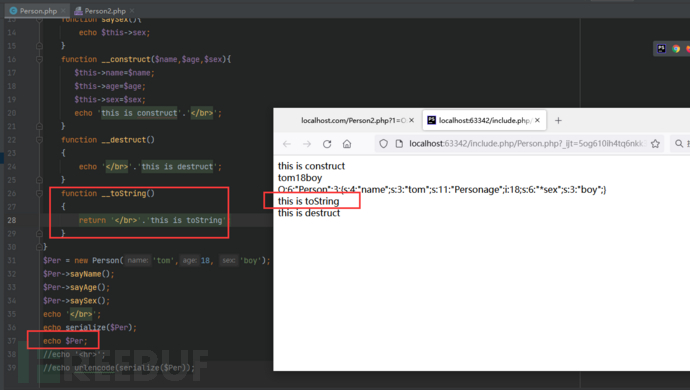This screenshot has width=690, height=390.
Task: Open in Chrome browser icon
Action: (x=676, y=49)
